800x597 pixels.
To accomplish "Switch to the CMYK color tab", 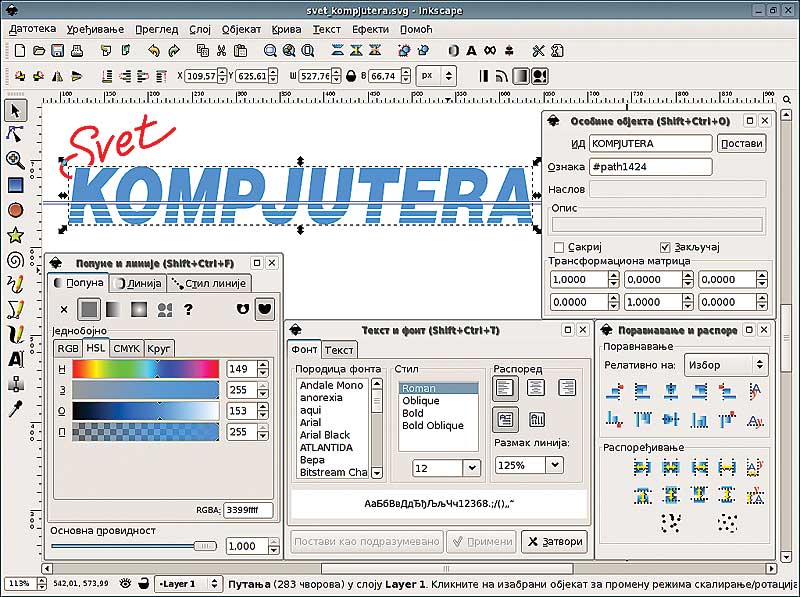I will [x=127, y=348].
